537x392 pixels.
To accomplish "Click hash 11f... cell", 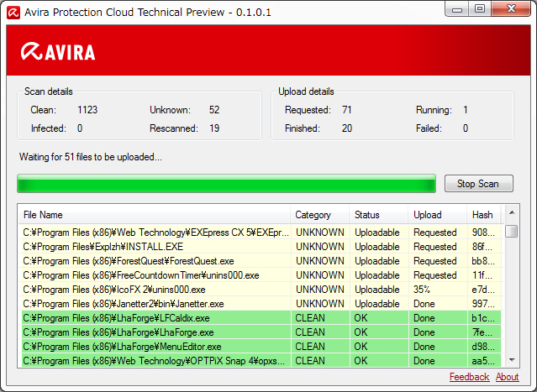I will 482,275.
